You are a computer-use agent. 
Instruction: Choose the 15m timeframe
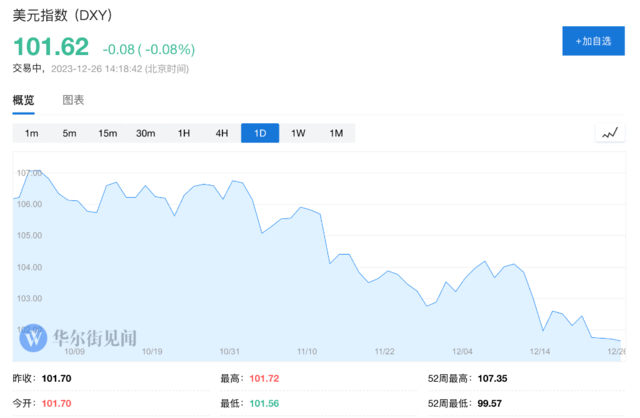click(107, 134)
